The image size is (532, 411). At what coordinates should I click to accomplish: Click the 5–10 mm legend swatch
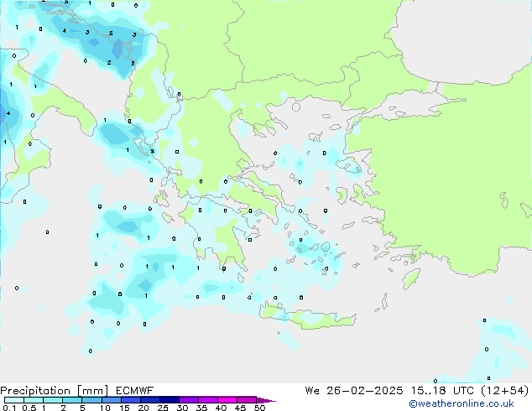pos(91,400)
